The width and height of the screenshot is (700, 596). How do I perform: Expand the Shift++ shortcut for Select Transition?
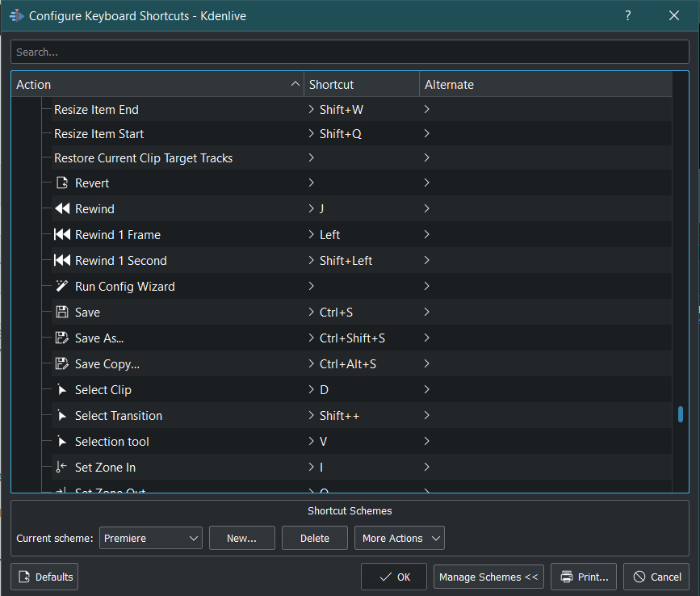pyautogui.click(x=311, y=416)
